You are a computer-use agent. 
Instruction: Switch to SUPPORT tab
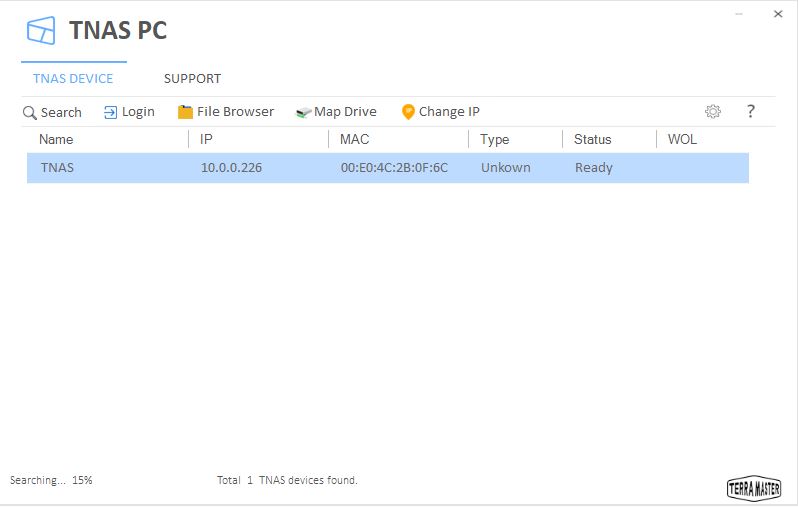192,78
